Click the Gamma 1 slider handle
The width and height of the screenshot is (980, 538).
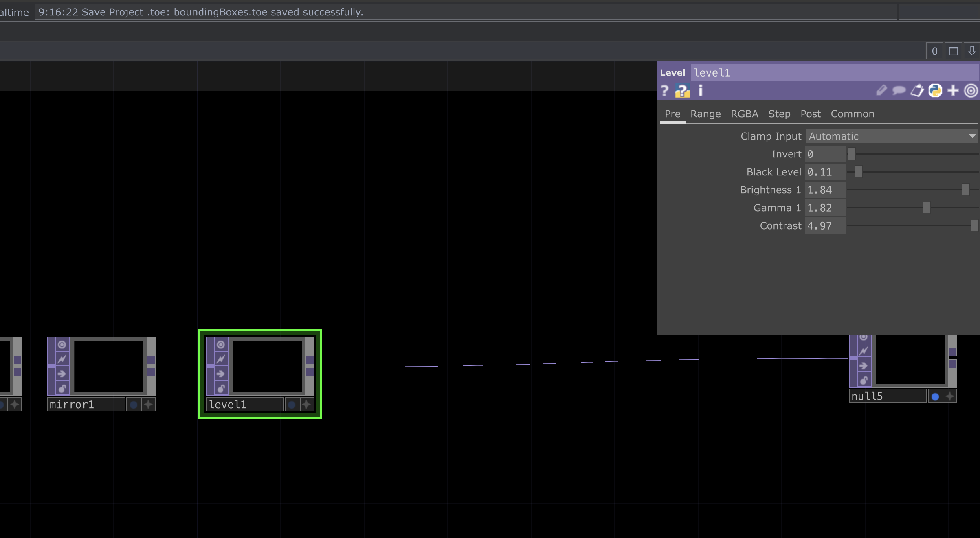point(926,208)
